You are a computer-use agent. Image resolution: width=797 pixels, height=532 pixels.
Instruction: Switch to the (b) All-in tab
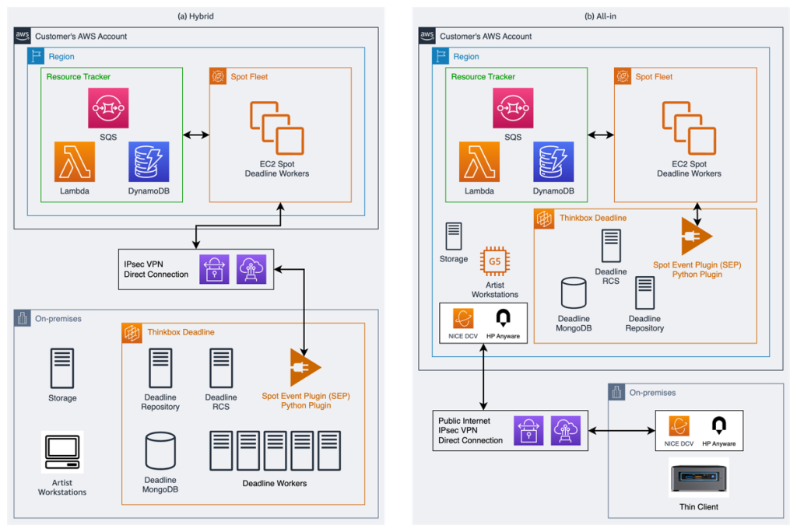click(x=599, y=16)
